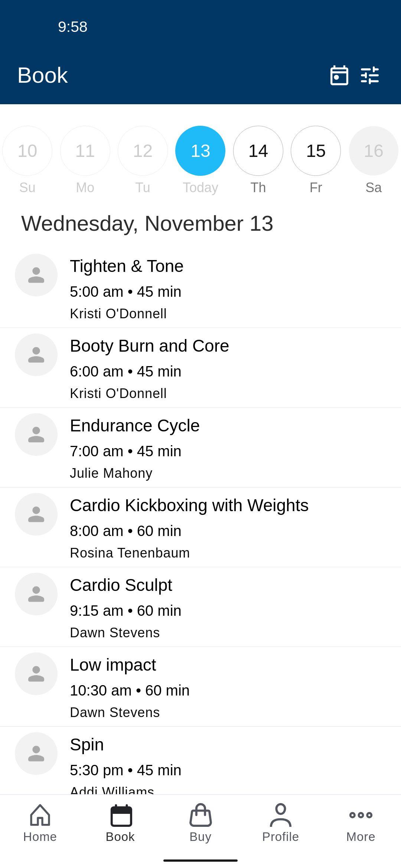The height and width of the screenshot is (868, 401).
Task: Open the Cardio Sculpt class listing
Action: (x=200, y=607)
